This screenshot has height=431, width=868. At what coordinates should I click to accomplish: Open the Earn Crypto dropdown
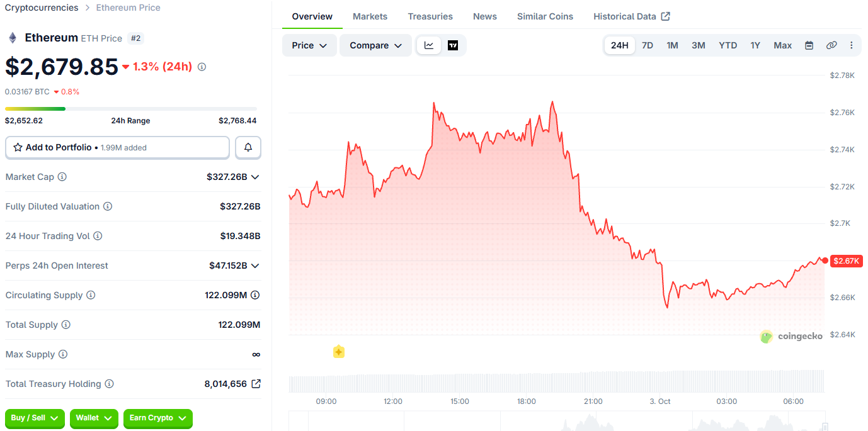(158, 418)
